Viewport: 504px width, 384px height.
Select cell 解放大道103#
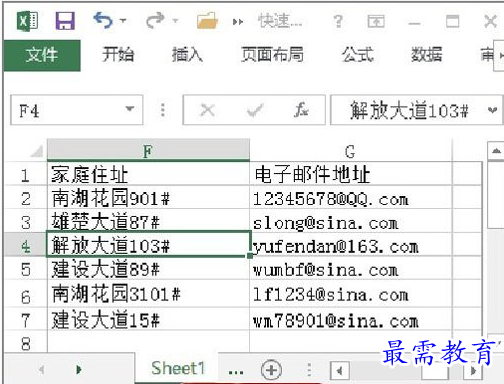pos(148,245)
